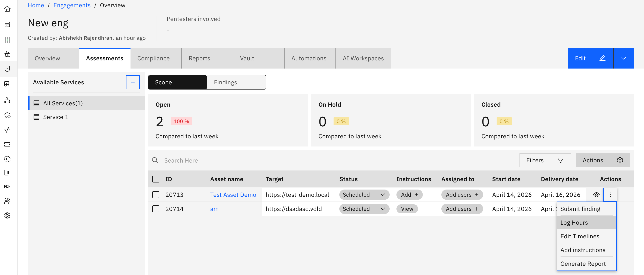Open the home icon in sidebar
This screenshot has height=275, width=644.
point(7,9)
